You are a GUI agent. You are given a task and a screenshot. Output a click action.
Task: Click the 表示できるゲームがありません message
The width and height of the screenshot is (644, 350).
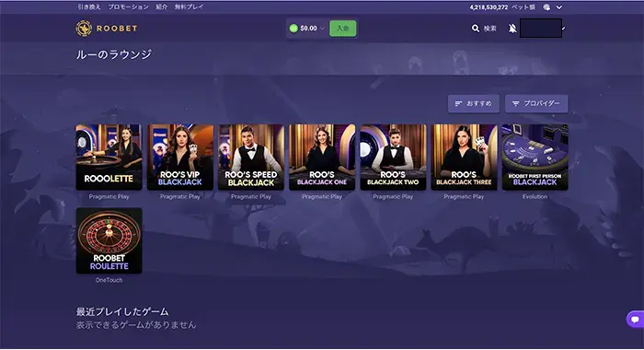pos(136,325)
